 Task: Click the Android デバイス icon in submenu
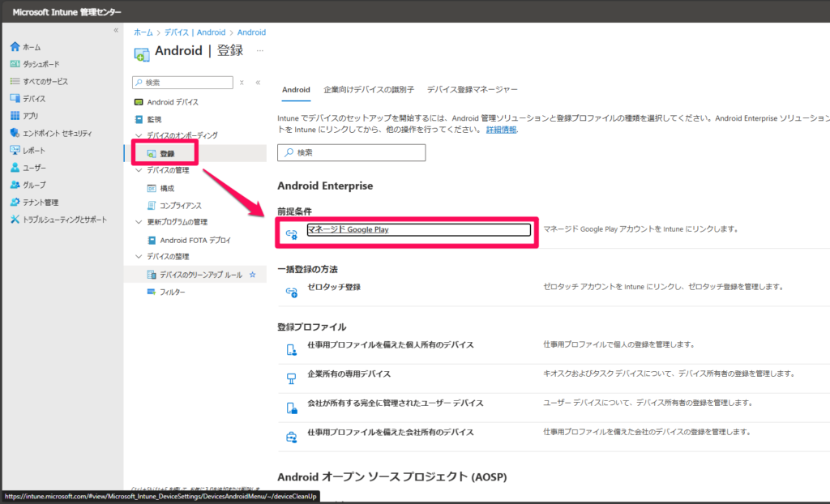click(x=139, y=102)
